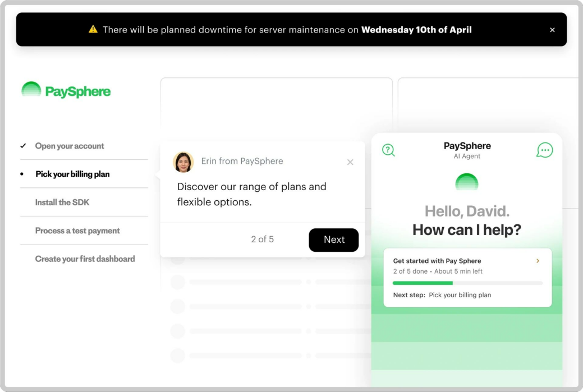Open the Process a test payment step
This screenshot has width=583, height=392.
[77, 230]
